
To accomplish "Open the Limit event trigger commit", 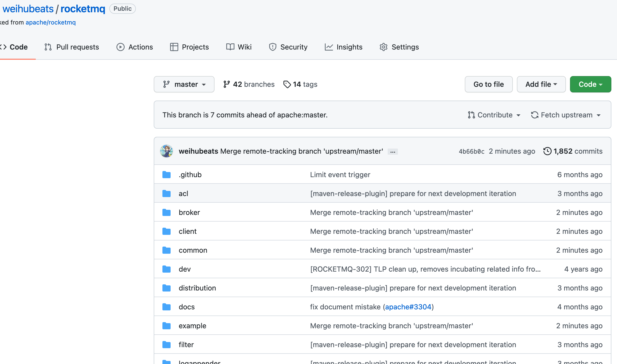I will tap(340, 175).
